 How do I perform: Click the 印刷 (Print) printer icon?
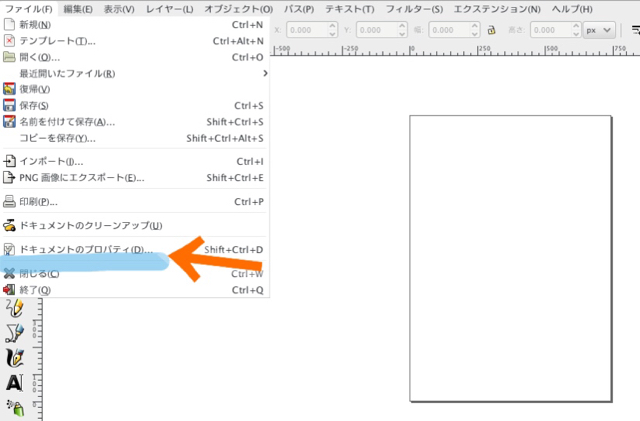click(10, 201)
